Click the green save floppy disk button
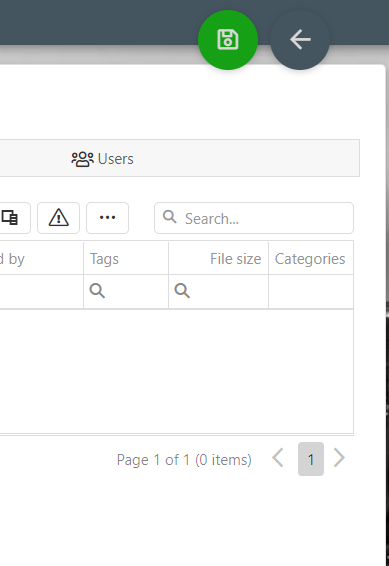The image size is (389, 566). pos(228,40)
